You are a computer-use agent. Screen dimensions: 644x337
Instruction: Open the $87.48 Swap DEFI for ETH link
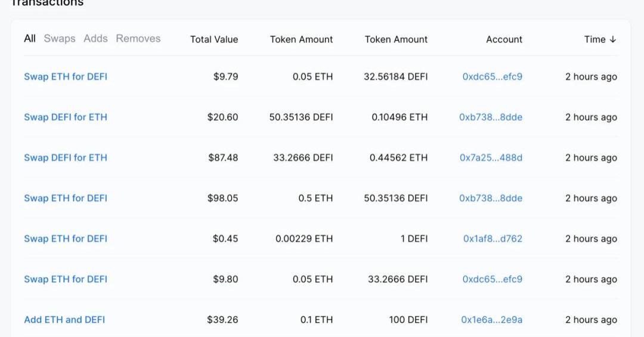(x=66, y=158)
